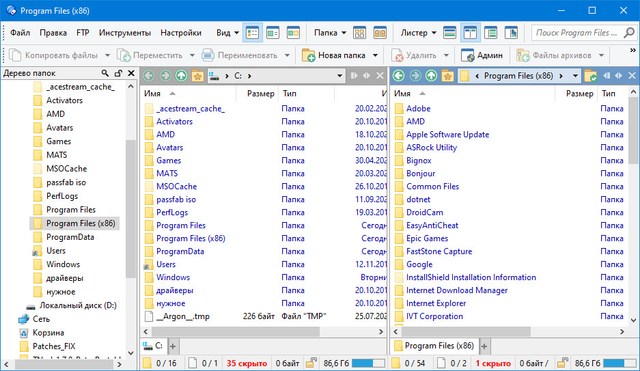Switch to Power view mode icon

[273, 33]
